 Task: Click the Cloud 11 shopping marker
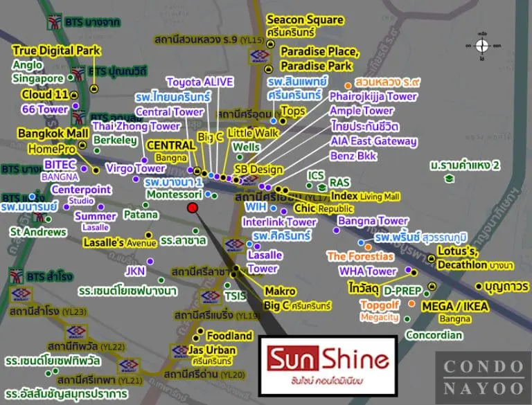coord(73,96)
